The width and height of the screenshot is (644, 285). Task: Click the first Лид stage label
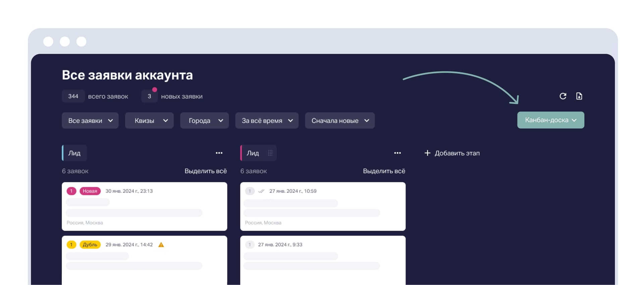pos(74,153)
